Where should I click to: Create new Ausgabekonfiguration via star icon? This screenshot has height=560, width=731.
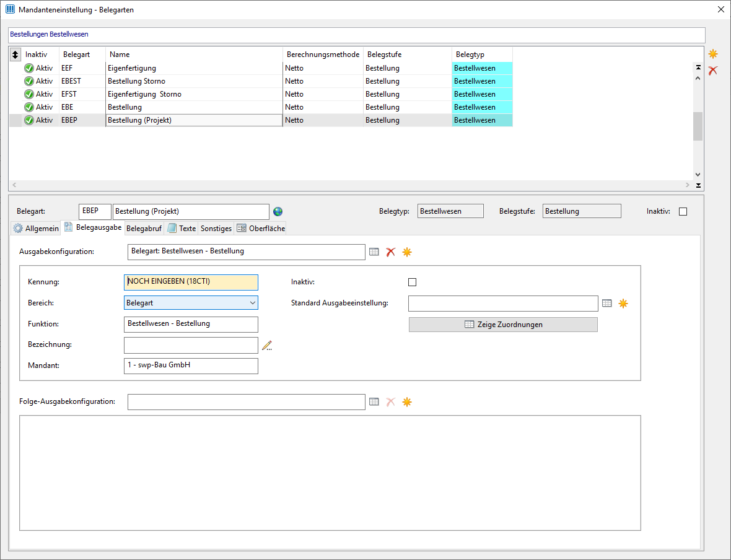(407, 252)
